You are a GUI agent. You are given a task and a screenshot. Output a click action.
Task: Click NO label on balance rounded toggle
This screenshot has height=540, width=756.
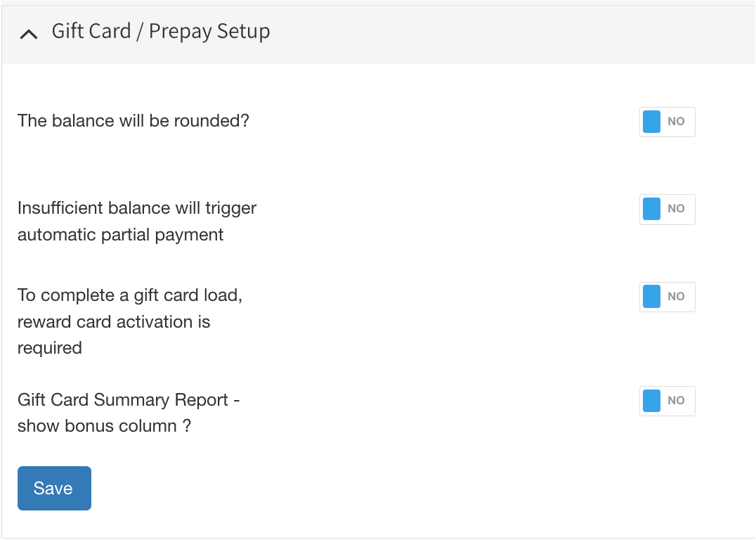tap(676, 122)
